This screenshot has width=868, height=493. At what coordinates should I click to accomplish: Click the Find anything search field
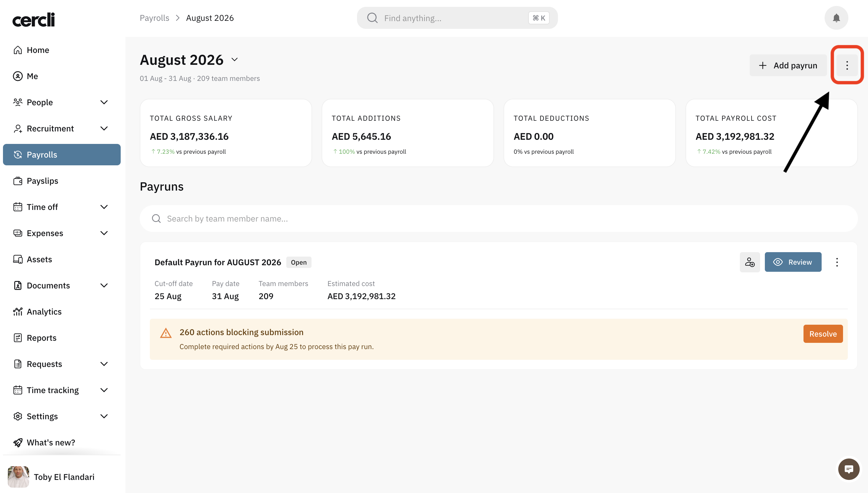point(457,18)
